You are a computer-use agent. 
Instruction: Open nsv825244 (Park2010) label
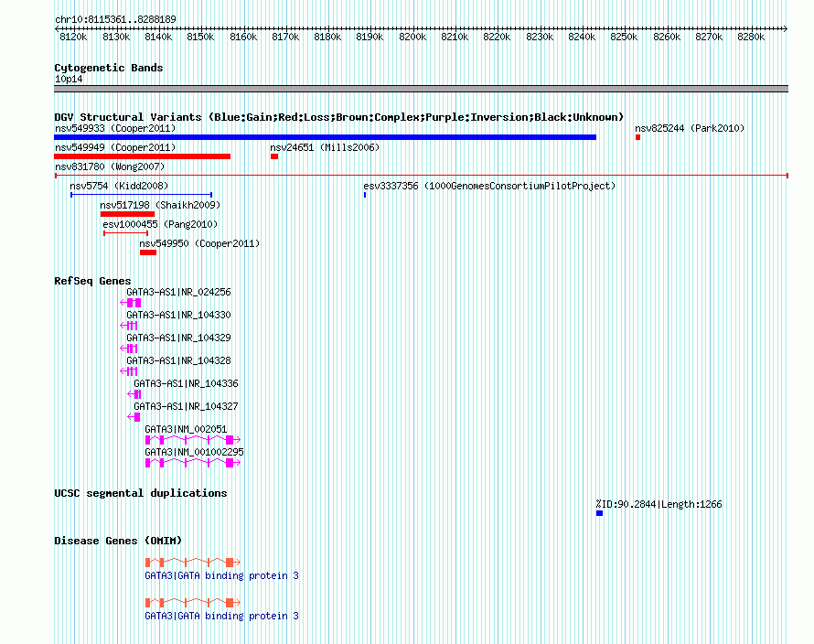tap(690, 128)
